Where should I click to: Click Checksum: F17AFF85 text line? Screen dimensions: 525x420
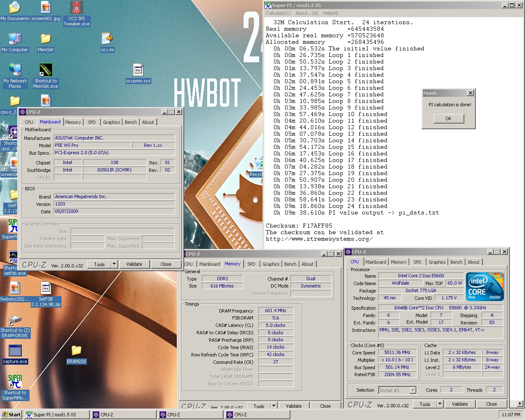click(299, 226)
